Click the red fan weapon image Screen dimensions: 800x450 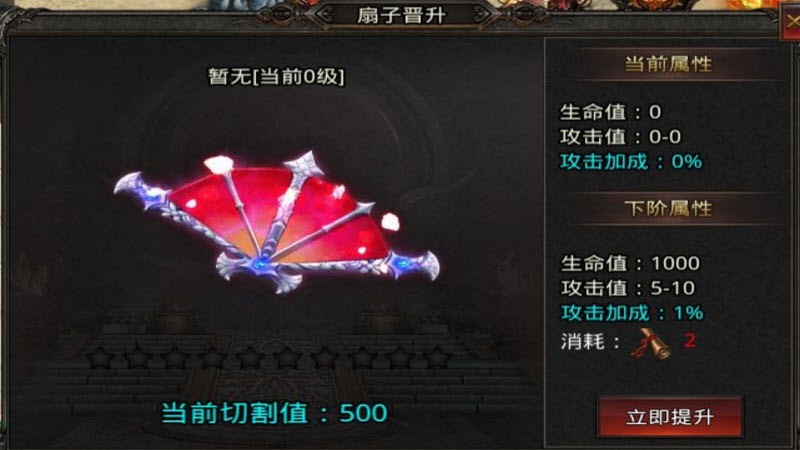coord(276,222)
